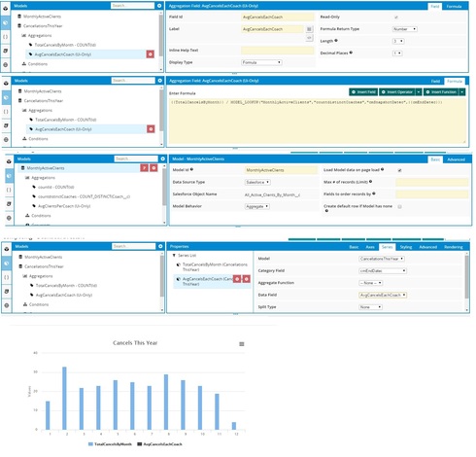Click help icon under Create default row label
This screenshot has width=476, height=457.
pos(326,211)
